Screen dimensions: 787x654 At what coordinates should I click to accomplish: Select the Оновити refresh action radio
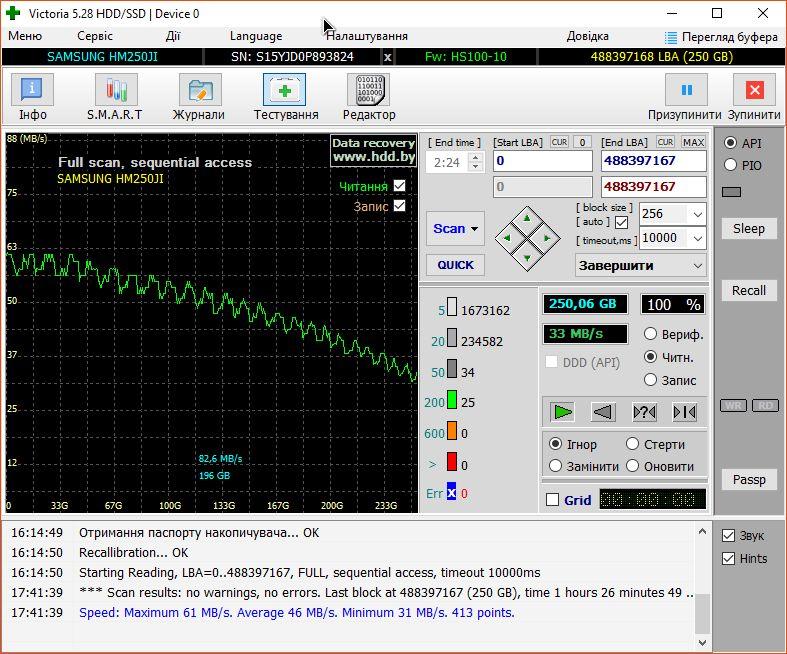pos(632,466)
